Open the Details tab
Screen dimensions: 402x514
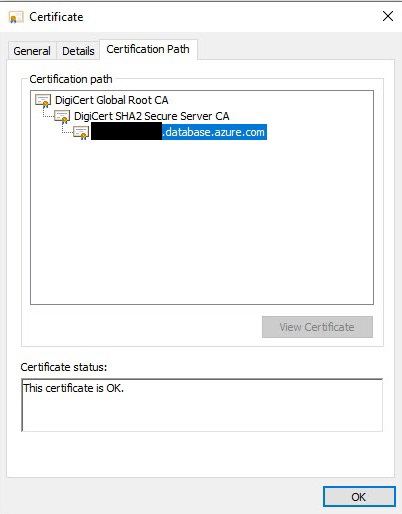coord(78,51)
